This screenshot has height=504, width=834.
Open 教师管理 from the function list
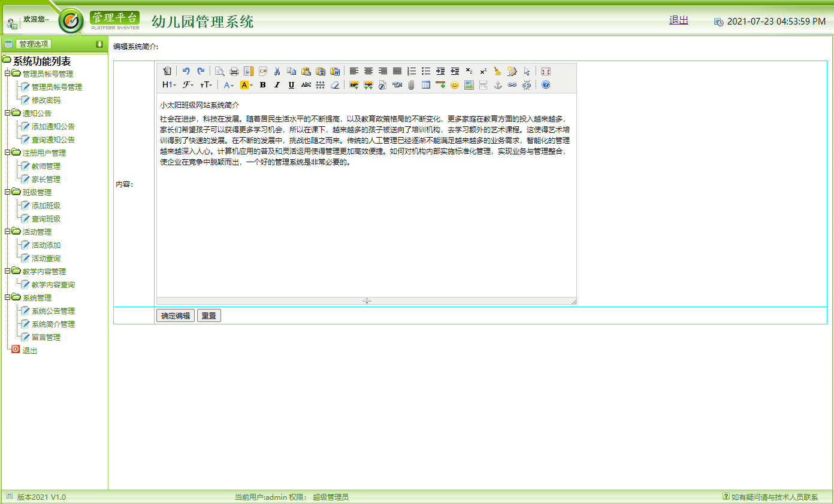46,165
